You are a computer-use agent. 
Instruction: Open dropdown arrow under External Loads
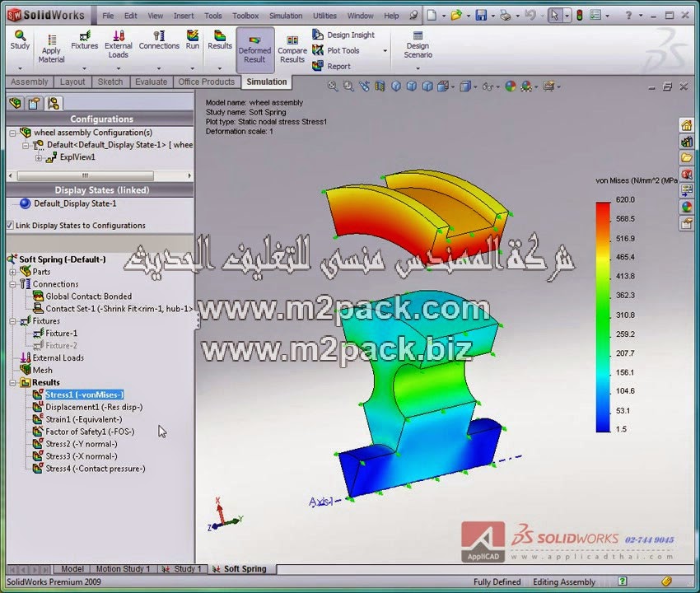click(119, 68)
